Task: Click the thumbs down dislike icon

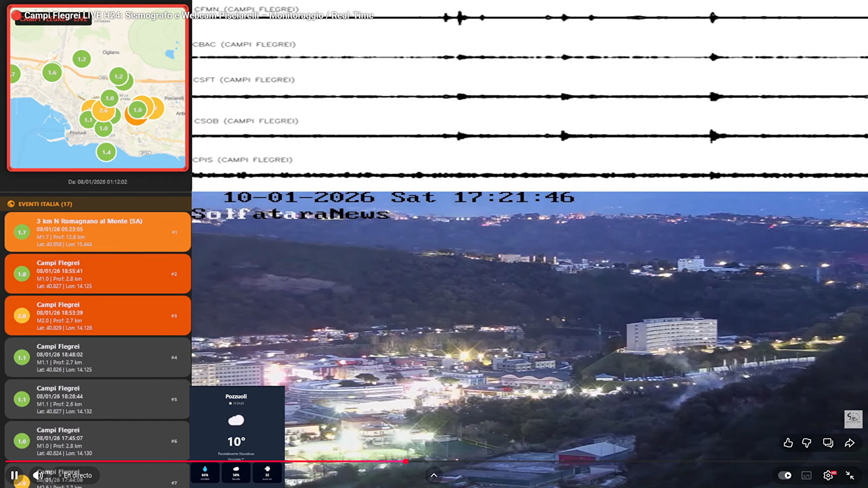Action: click(x=807, y=443)
